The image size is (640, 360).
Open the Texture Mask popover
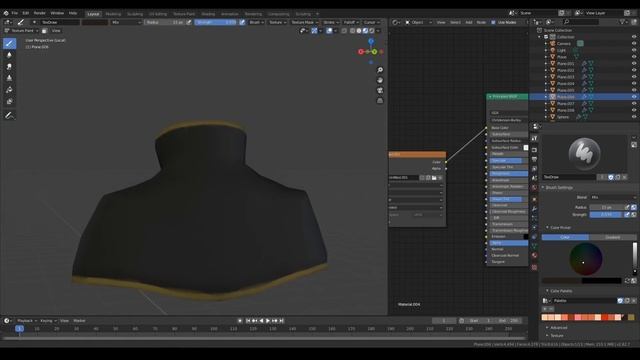pos(304,22)
